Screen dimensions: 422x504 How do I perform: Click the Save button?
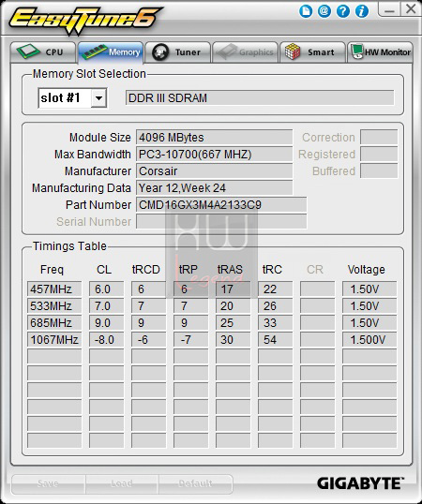pyautogui.click(x=48, y=483)
